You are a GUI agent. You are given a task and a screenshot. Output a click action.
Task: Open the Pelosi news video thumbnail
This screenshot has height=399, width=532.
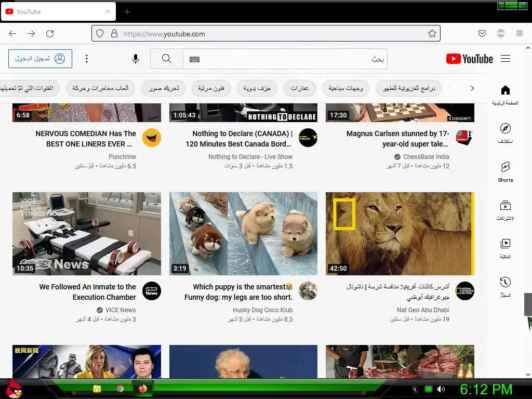click(87, 362)
